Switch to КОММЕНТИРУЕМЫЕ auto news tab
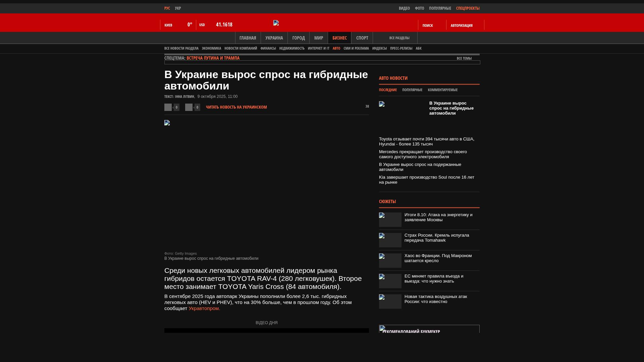Image resolution: width=644 pixels, height=362 pixels. tap(442, 90)
